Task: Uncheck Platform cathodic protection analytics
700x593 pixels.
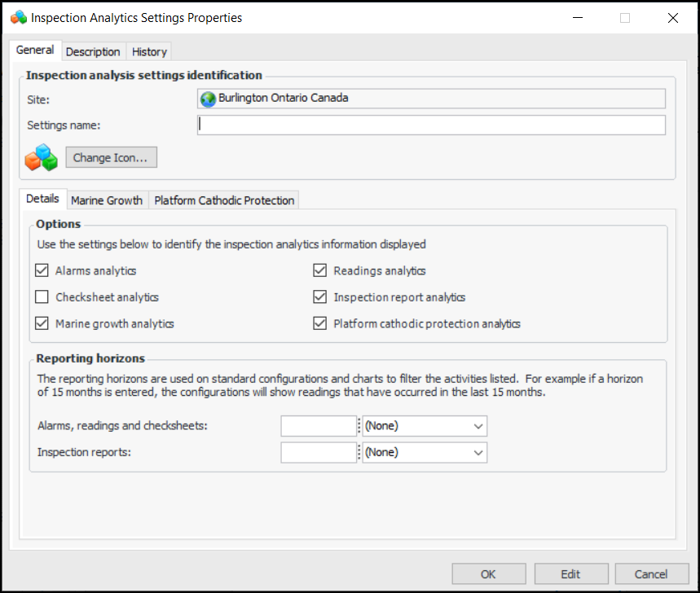Action: coord(320,323)
